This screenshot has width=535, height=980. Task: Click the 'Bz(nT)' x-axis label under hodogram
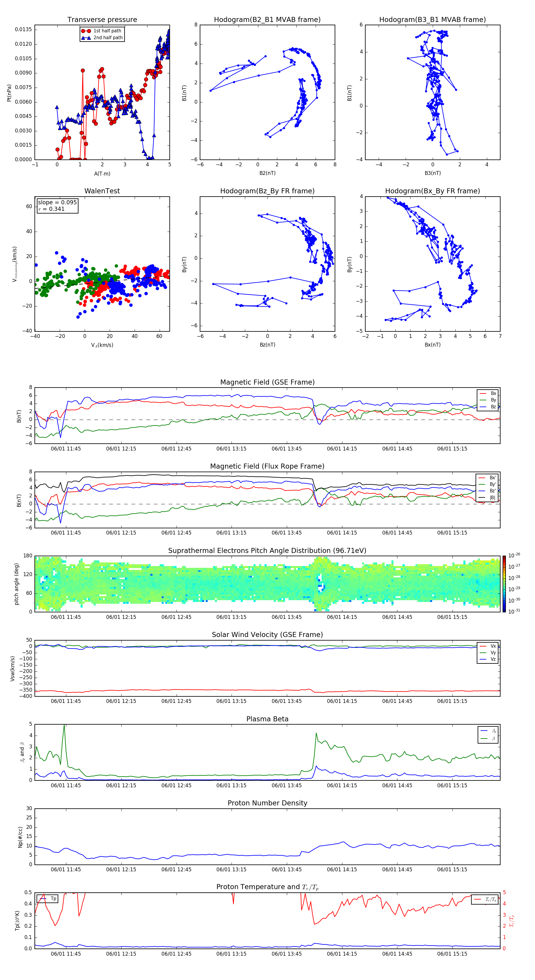[267, 345]
